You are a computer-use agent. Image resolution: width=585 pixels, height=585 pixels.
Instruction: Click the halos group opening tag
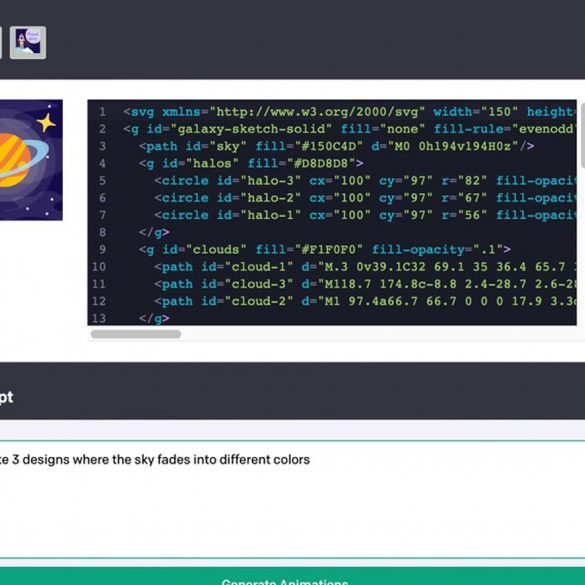[251, 163]
